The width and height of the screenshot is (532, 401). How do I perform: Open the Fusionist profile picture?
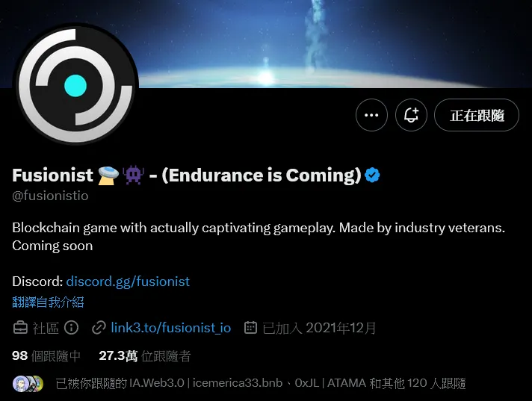pyautogui.click(x=75, y=84)
